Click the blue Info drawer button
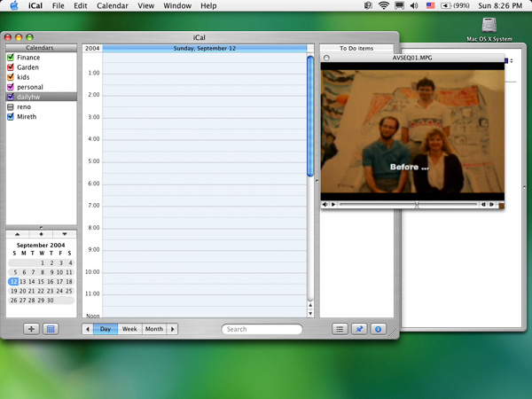 379,329
